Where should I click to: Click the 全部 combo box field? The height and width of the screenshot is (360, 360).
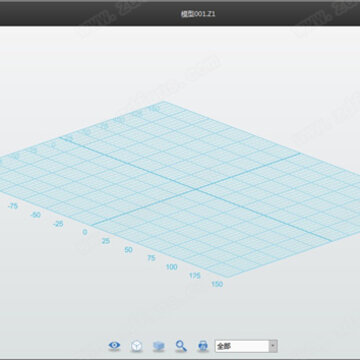click(x=246, y=346)
